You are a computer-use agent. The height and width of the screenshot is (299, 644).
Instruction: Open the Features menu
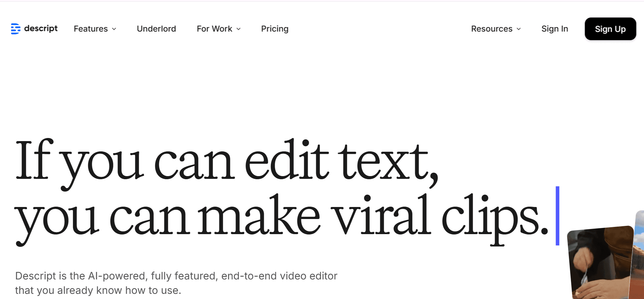tap(91, 29)
